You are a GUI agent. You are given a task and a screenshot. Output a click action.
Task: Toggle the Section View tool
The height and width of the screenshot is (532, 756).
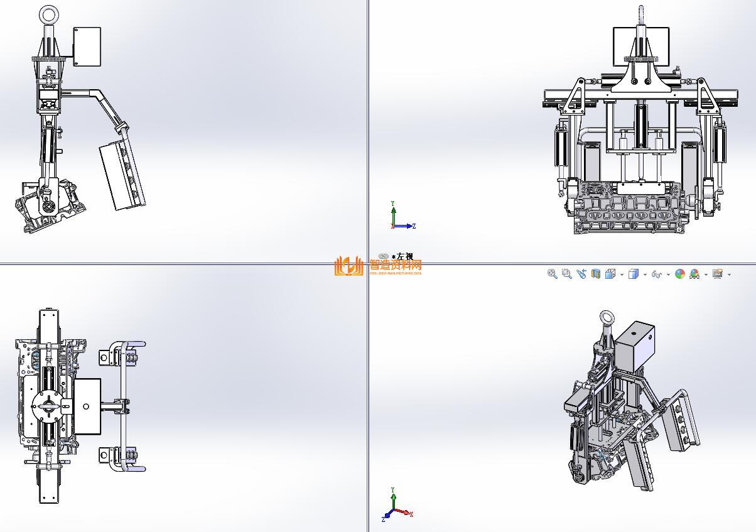click(x=596, y=274)
